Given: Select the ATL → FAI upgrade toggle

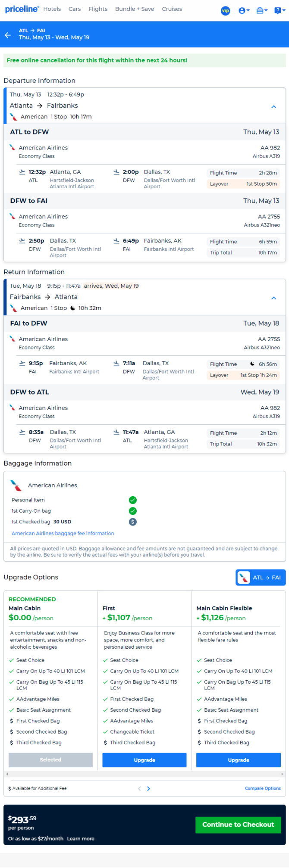Looking at the screenshot, I should [x=261, y=577].
